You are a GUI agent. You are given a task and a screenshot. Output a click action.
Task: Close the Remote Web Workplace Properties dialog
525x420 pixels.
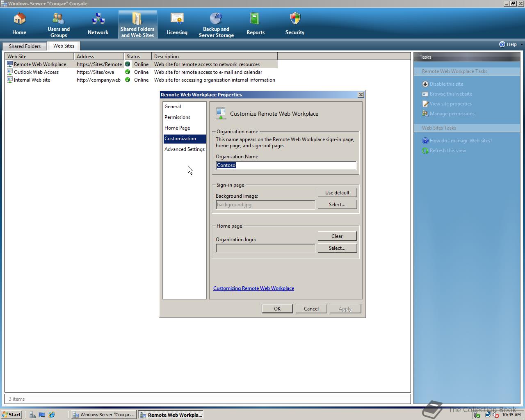(361, 95)
